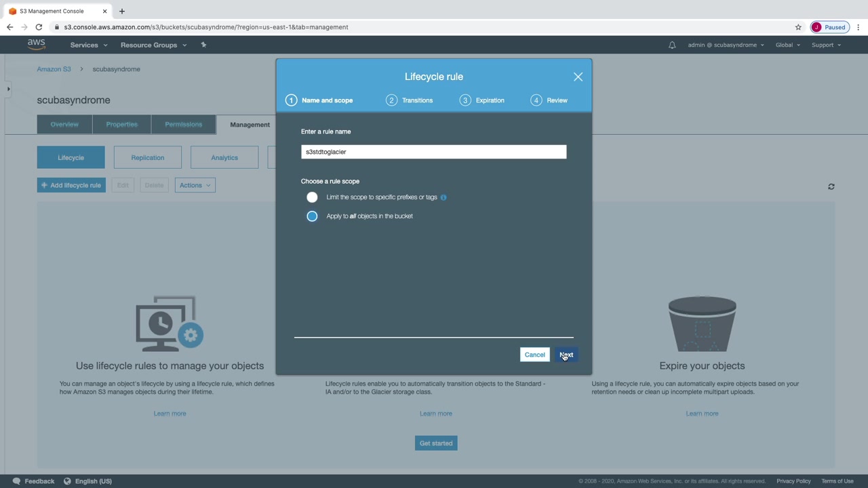Cancel the lifecycle rule dialog
Viewport: 868px width, 488px height.
pos(534,354)
